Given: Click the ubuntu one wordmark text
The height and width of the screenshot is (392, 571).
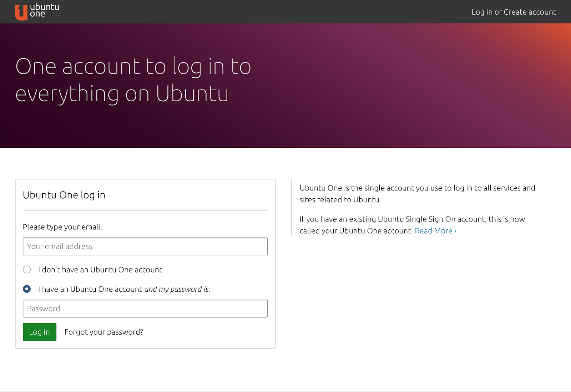Looking at the screenshot, I should tap(44, 10).
